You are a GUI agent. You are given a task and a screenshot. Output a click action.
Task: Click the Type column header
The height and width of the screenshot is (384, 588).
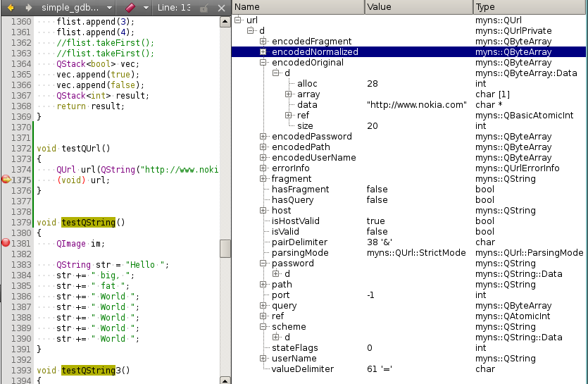pos(530,6)
